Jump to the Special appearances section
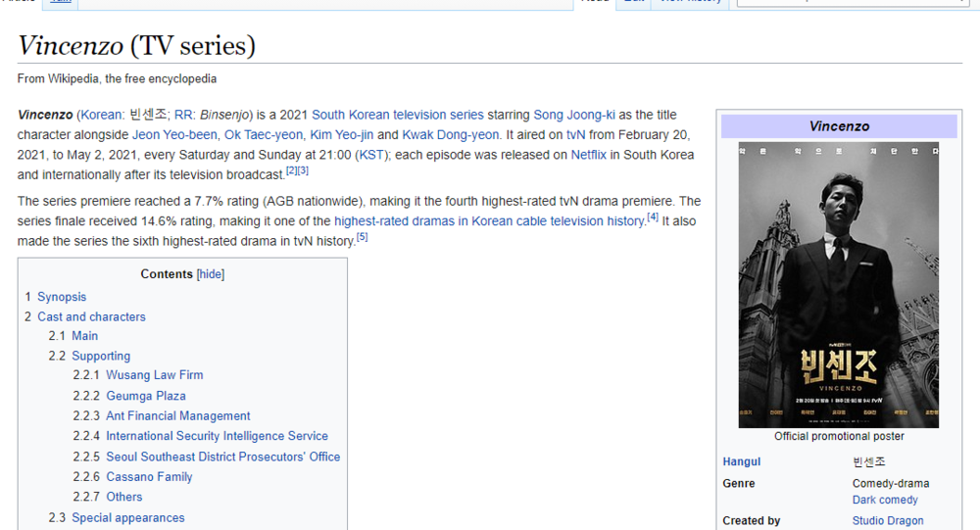The image size is (980, 530). (x=127, y=517)
